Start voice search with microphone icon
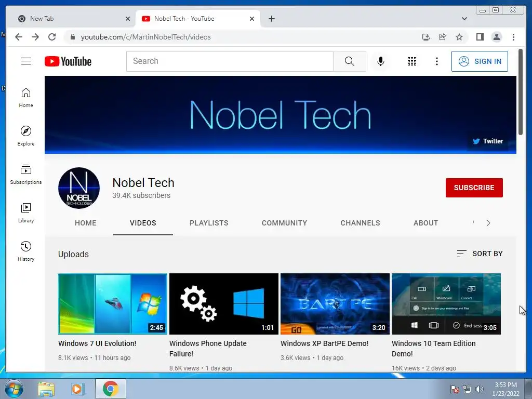 [381, 61]
